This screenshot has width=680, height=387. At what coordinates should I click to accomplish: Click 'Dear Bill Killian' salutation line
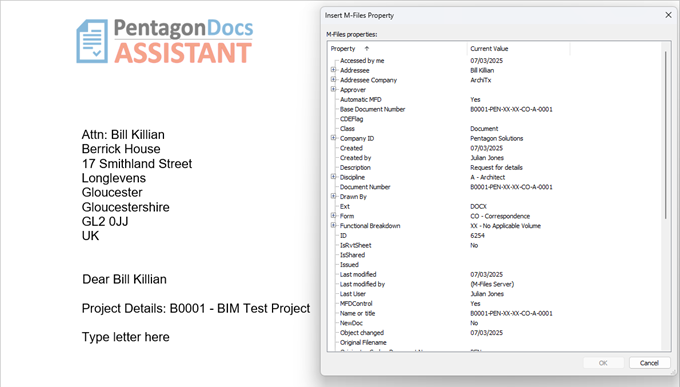pyautogui.click(x=124, y=279)
